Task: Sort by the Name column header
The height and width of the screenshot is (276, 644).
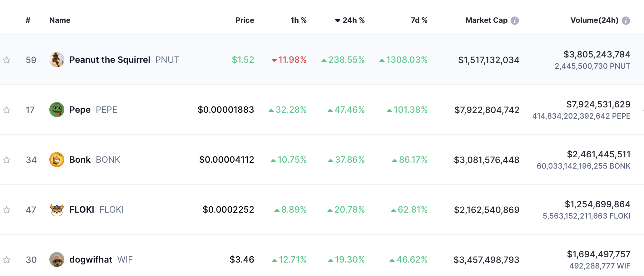Action: pyautogui.click(x=60, y=20)
